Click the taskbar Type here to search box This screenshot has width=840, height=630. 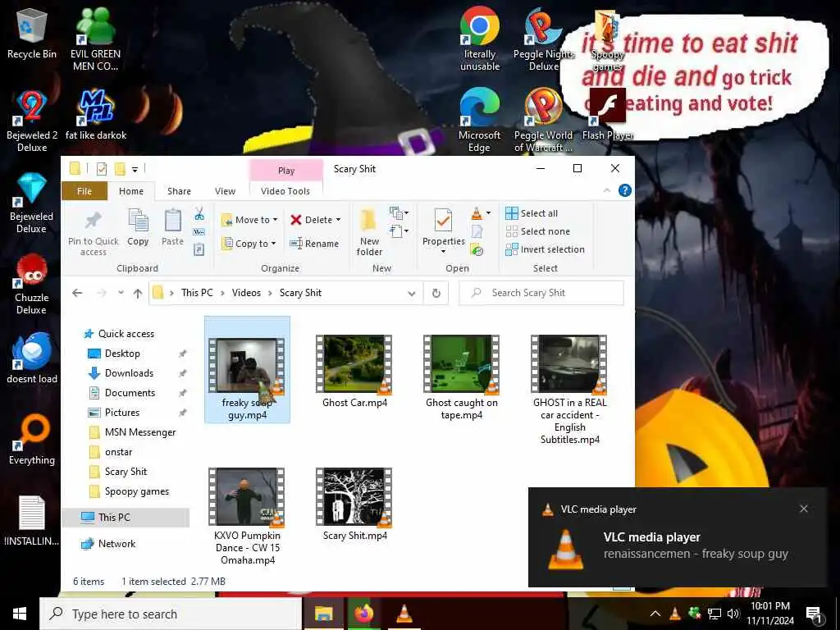pos(171,614)
